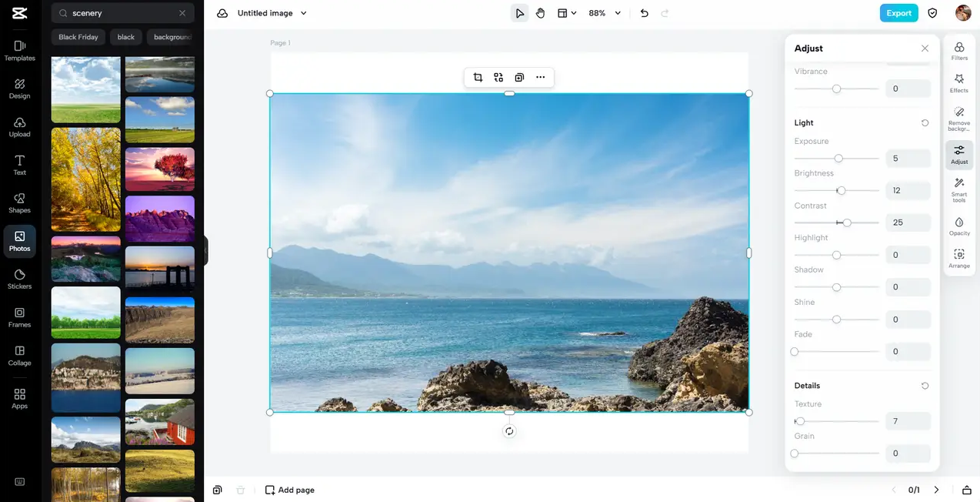Undo the last action
The width and height of the screenshot is (980, 502).
pyautogui.click(x=645, y=13)
